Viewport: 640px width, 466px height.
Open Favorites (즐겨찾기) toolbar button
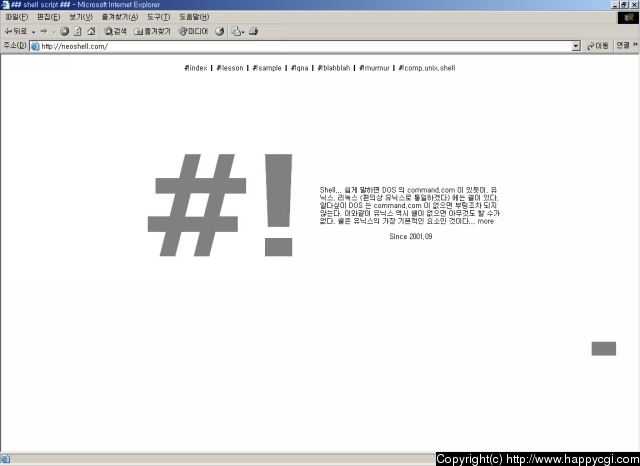tap(153, 31)
